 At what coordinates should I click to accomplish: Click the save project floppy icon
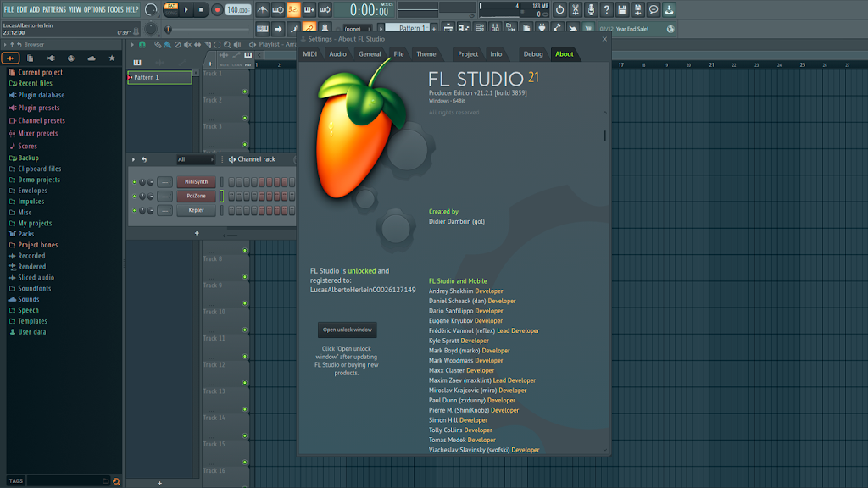[622, 9]
